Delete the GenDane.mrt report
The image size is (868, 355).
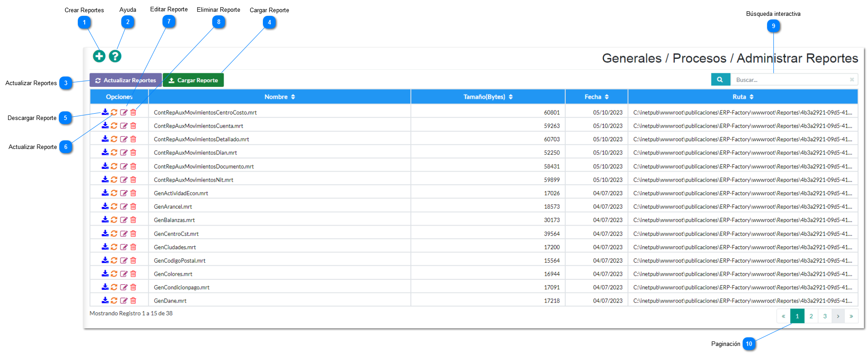pos(133,300)
